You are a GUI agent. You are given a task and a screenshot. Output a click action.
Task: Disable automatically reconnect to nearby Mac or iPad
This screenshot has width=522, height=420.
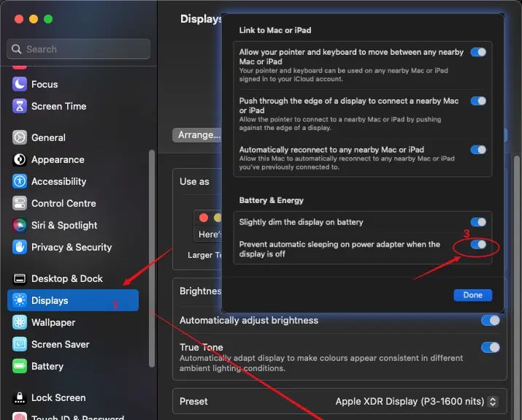[478, 150]
